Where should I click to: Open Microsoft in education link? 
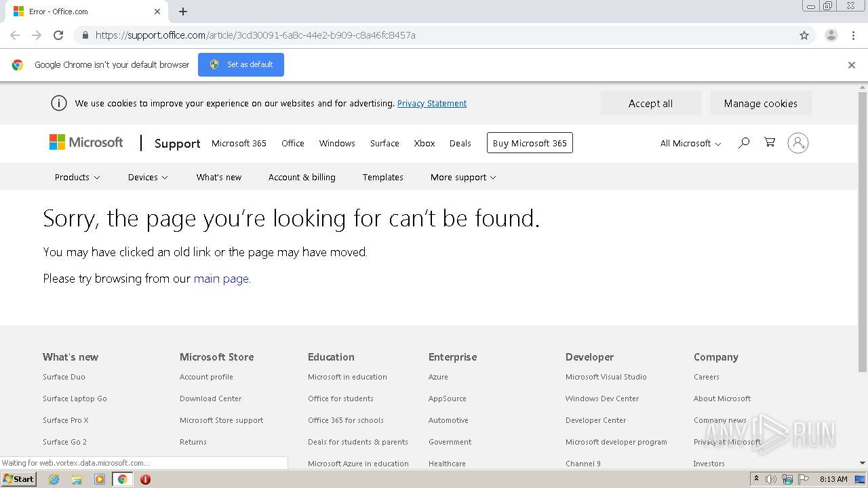pos(347,377)
